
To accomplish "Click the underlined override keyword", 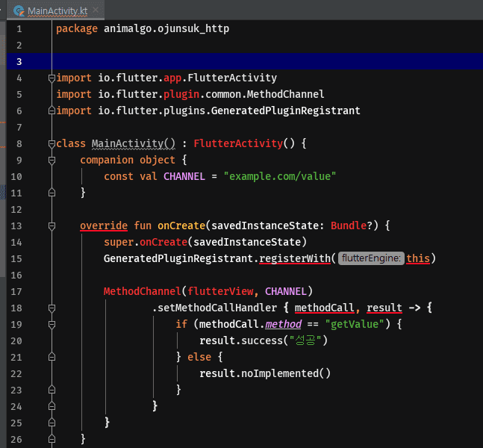I will [105, 225].
